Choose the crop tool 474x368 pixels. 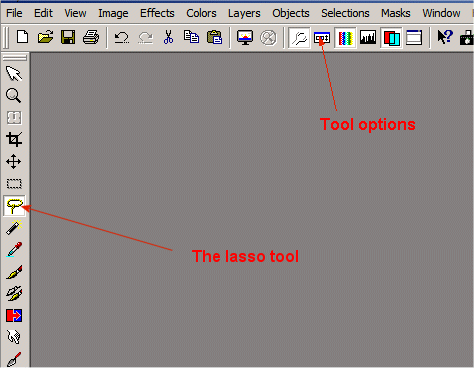pyautogui.click(x=14, y=140)
